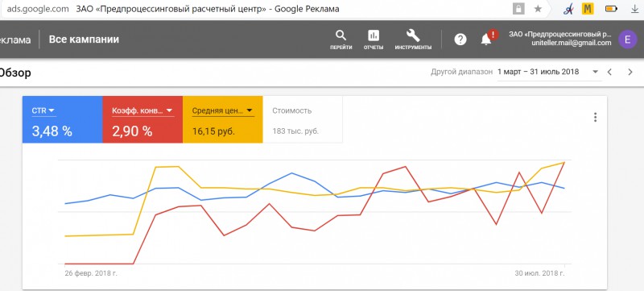The height and width of the screenshot is (291, 644).
Task: Click the Все кампании title
Action: point(84,39)
